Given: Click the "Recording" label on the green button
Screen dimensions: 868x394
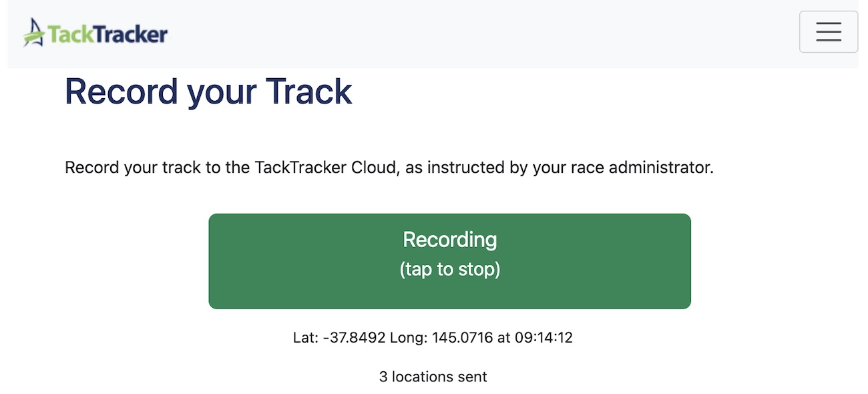Looking at the screenshot, I should [x=449, y=240].
